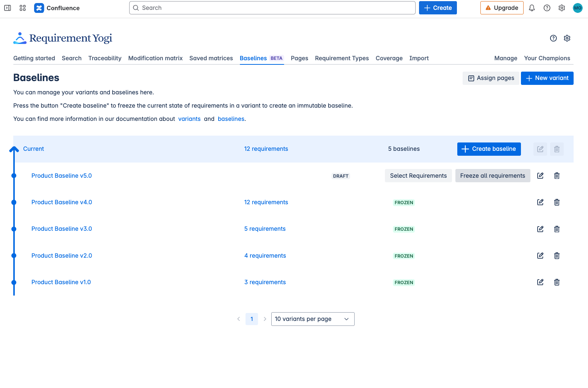
Task: Open the baselines documentation link
Action: coord(231,119)
